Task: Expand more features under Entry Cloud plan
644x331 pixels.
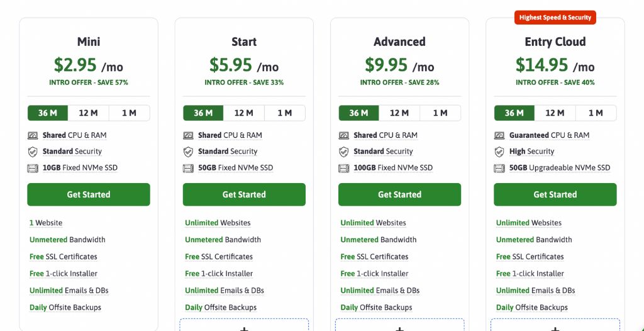Action: pyautogui.click(x=555, y=326)
